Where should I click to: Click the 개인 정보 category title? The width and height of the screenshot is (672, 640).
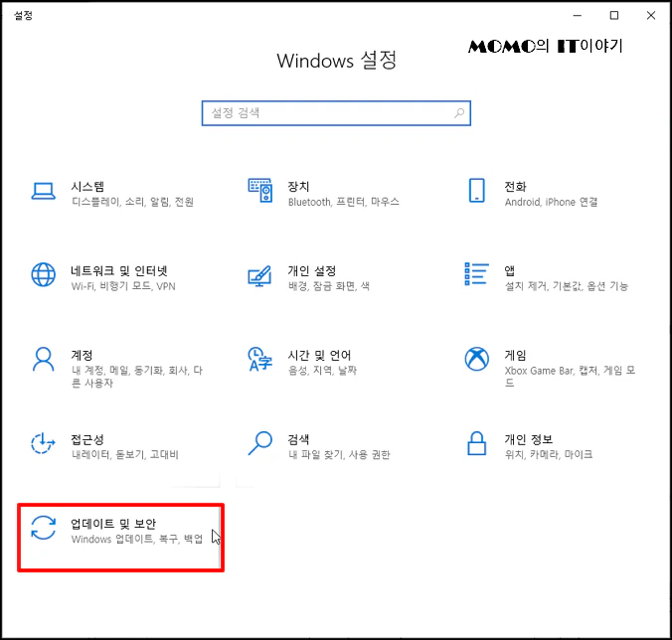[x=529, y=439]
